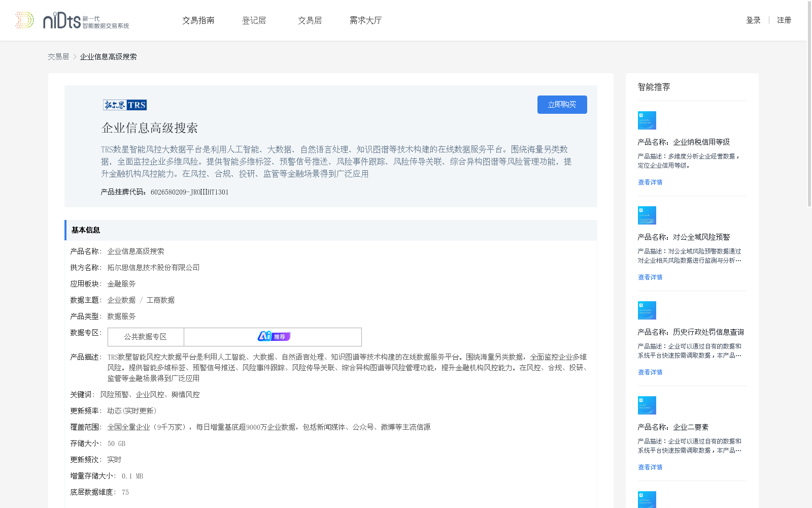This screenshot has width=812, height=508.
Task: View details of 企业纳税信用等级
Action: [650, 182]
